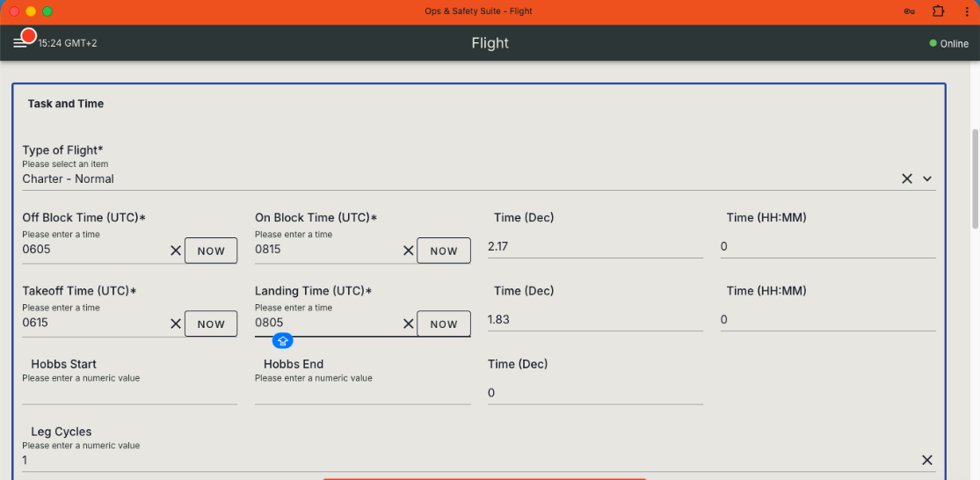The image size is (980, 480).
Task: Clear the Takeoff Time field
Action: click(176, 324)
